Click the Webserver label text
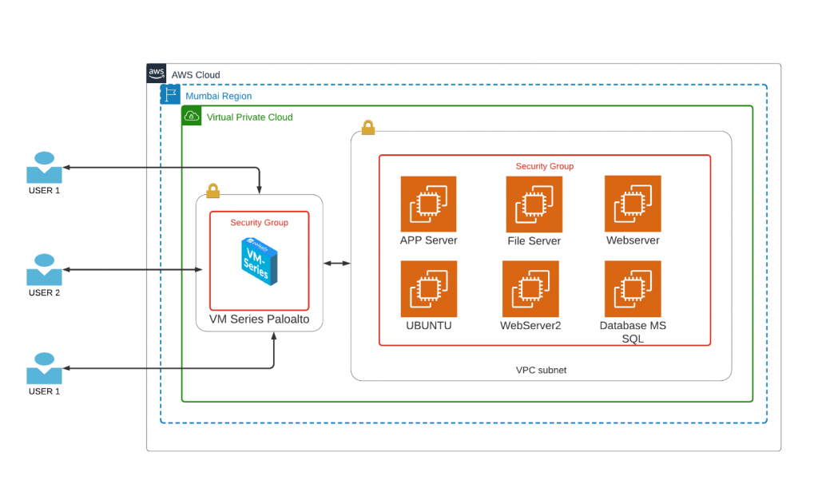 [633, 240]
